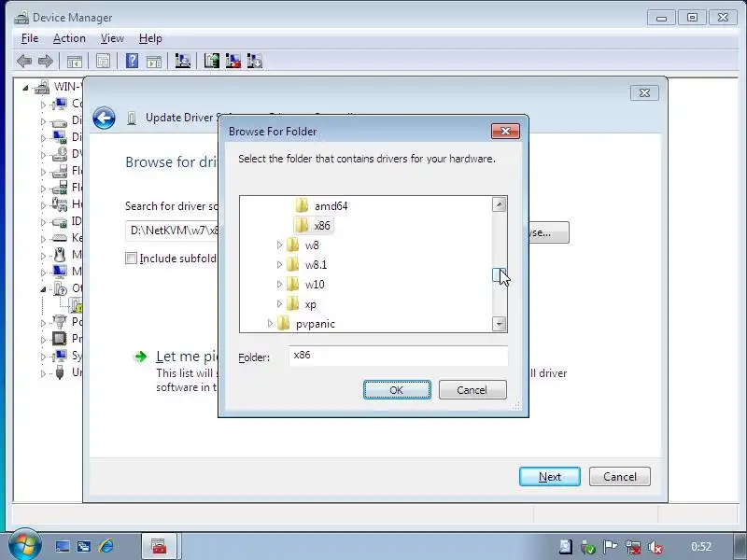Screen dimensions: 747x560
Task: Click the Show Desktop quick launch icon
Action: click(x=62, y=546)
